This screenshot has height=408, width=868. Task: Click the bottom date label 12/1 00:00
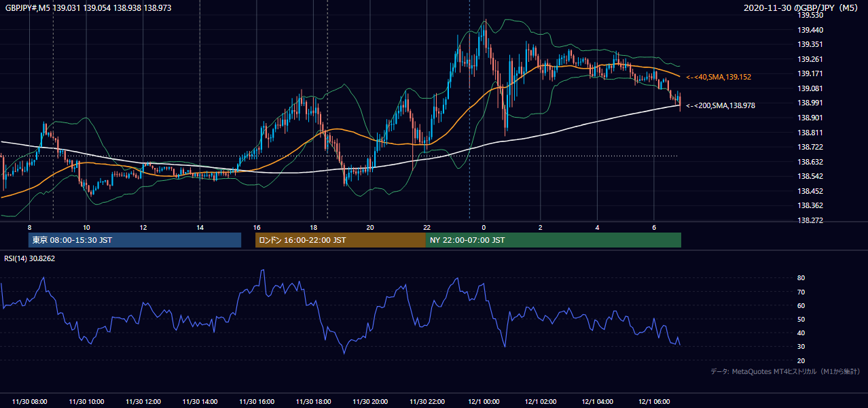tap(484, 402)
